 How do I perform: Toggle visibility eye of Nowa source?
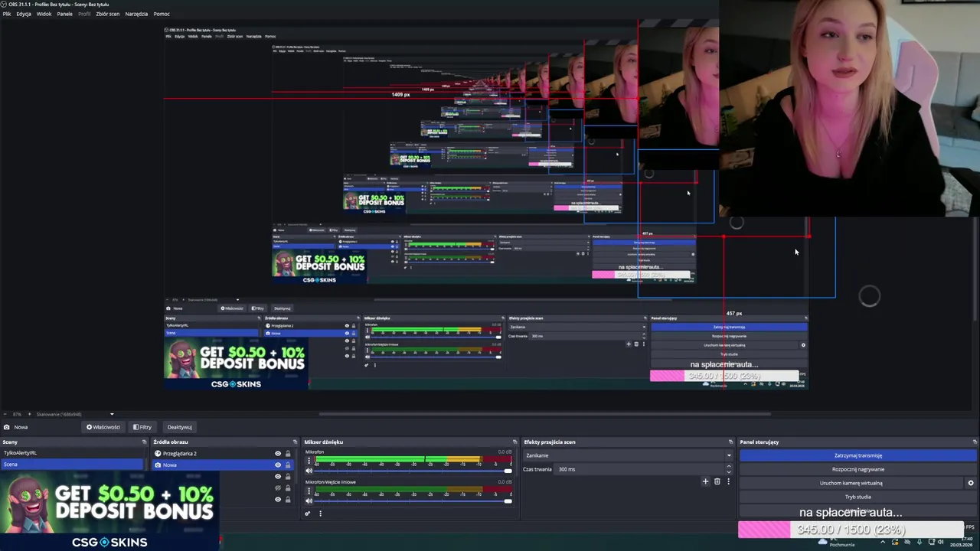[278, 465]
